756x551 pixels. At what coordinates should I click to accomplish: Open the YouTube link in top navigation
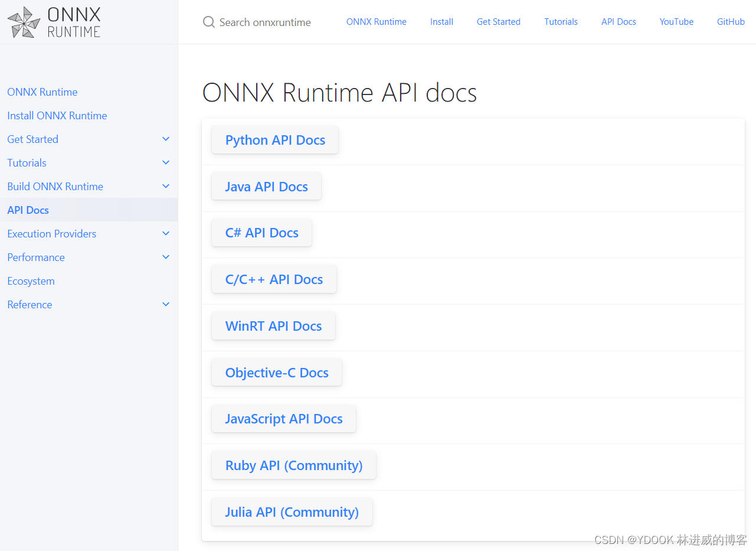[x=676, y=22]
